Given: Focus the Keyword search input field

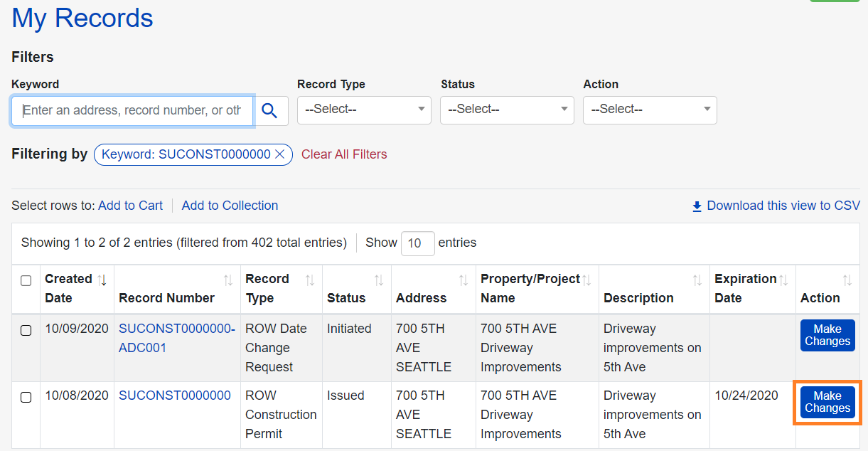Looking at the screenshot, I should (x=132, y=110).
